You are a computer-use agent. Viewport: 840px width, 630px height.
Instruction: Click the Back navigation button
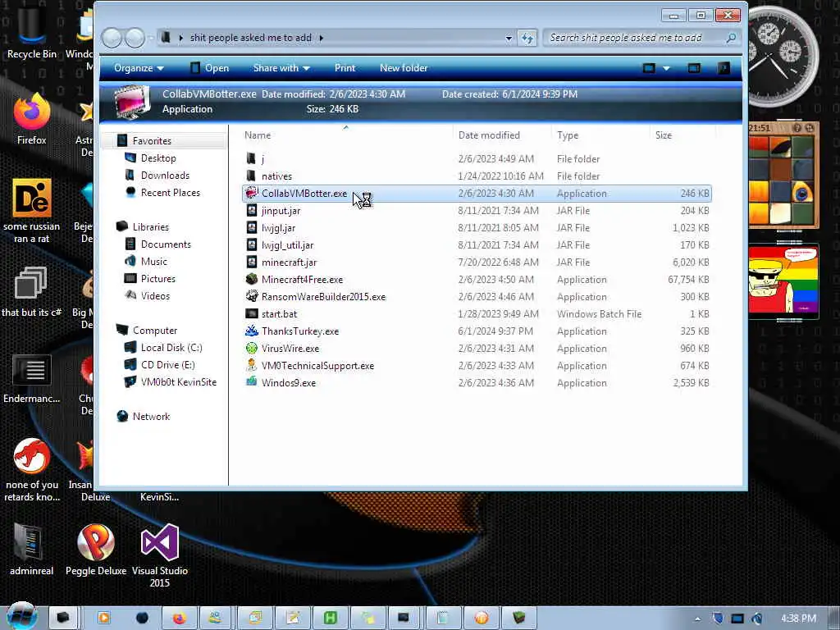point(112,38)
